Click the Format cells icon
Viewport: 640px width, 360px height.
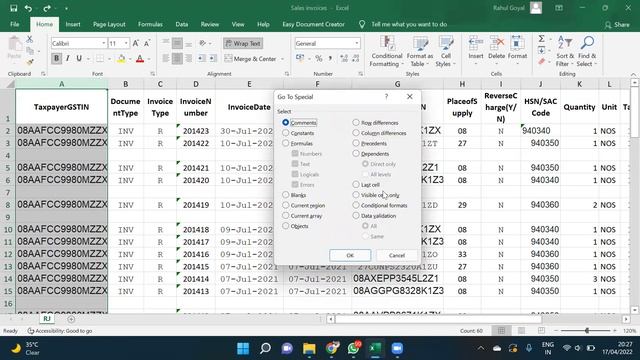coord(517,51)
